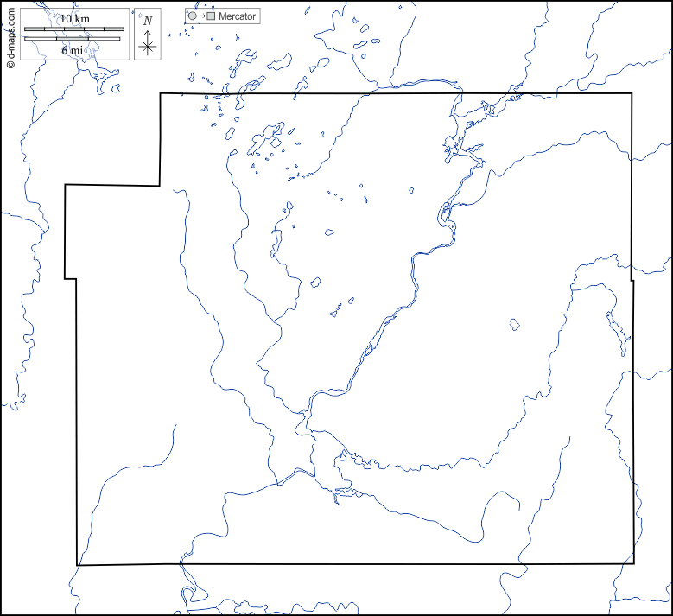Screen dimensions: 673x616
Task: Click the bottom-right corner of the boundary
Action: coord(633,563)
